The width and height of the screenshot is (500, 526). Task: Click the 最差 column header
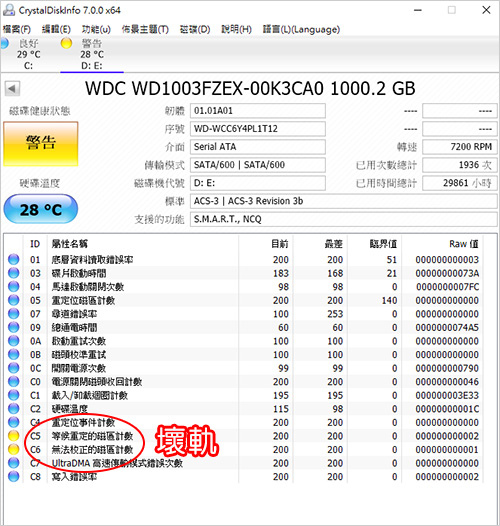click(334, 244)
